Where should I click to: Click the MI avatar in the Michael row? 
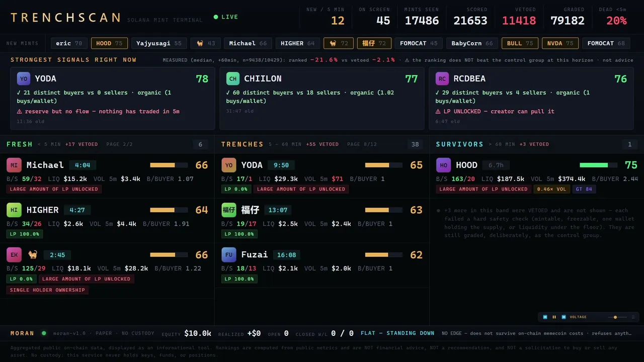(14, 165)
